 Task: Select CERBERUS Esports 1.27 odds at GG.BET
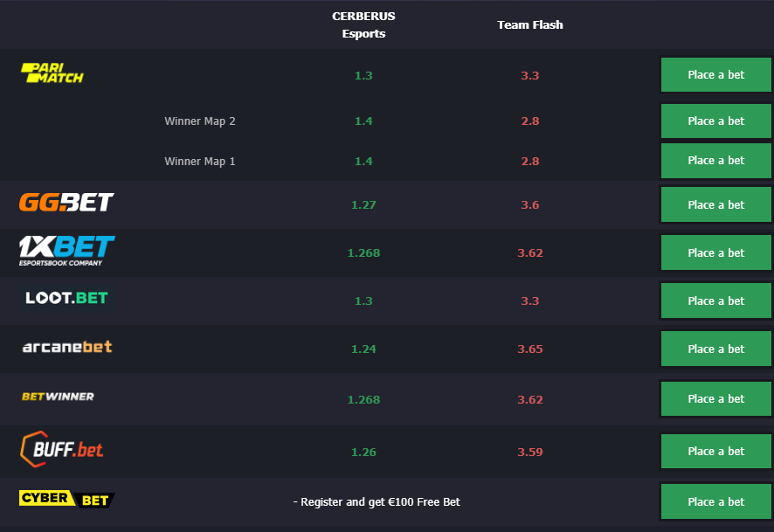point(363,204)
